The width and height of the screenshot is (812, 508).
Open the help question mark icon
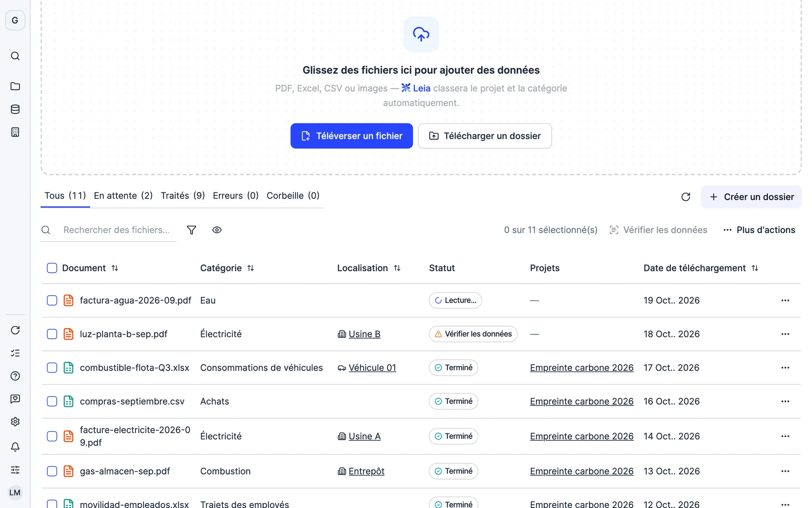click(15, 376)
